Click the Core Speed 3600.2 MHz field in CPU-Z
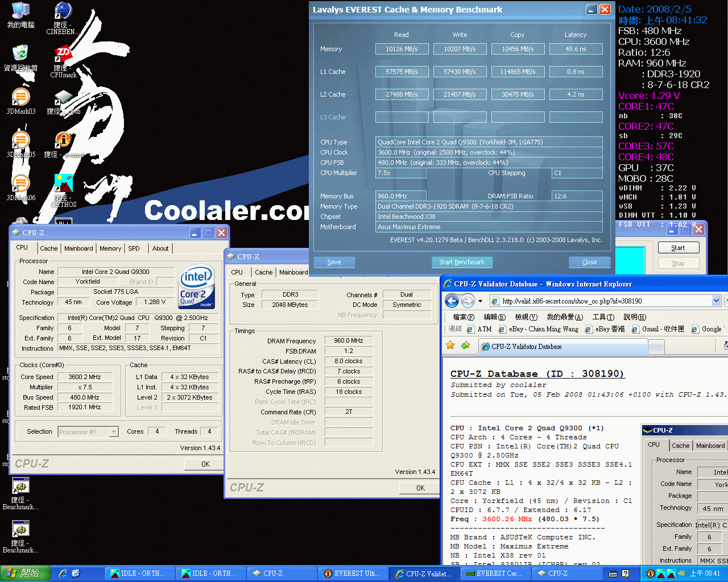The image size is (728, 582). pyautogui.click(x=85, y=377)
